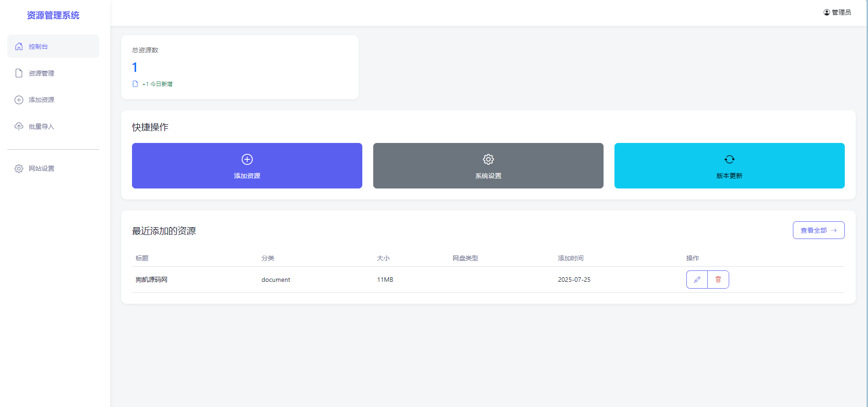Screen dimensions: 868x407
Task: Click the plus-circle icon beside 添加资源 in sidebar
Action: click(19, 100)
